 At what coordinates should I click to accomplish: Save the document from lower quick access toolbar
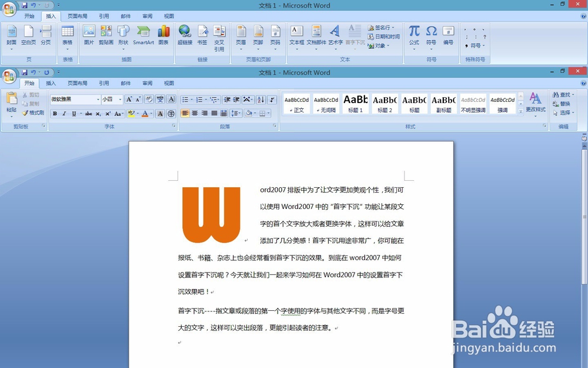click(x=25, y=72)
